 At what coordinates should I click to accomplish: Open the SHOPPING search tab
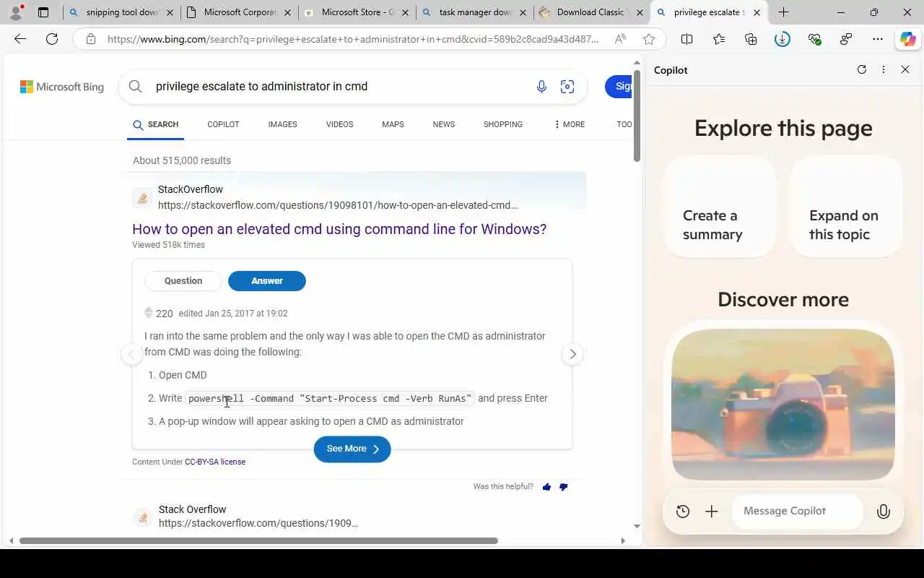[x=503, y=124]
